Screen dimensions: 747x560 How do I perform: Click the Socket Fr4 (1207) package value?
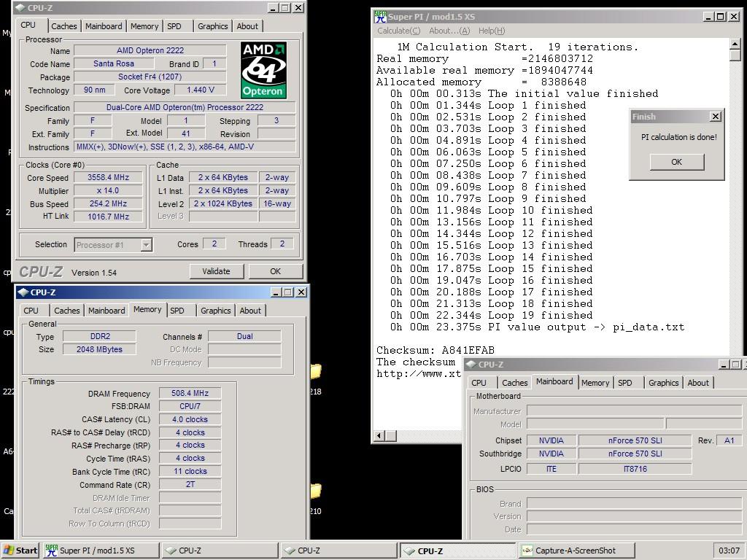point(150,77)
